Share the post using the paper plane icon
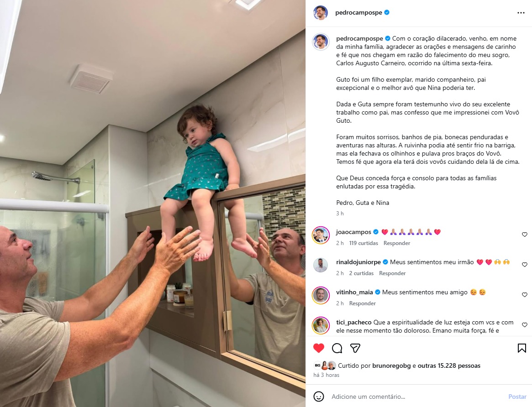 coord(355,348)
